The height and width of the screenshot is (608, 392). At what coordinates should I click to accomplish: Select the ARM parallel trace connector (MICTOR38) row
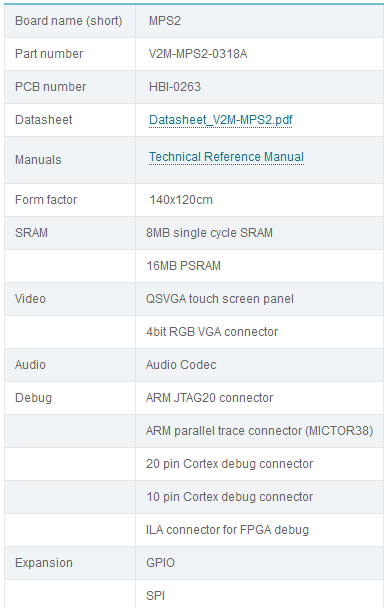194,431
